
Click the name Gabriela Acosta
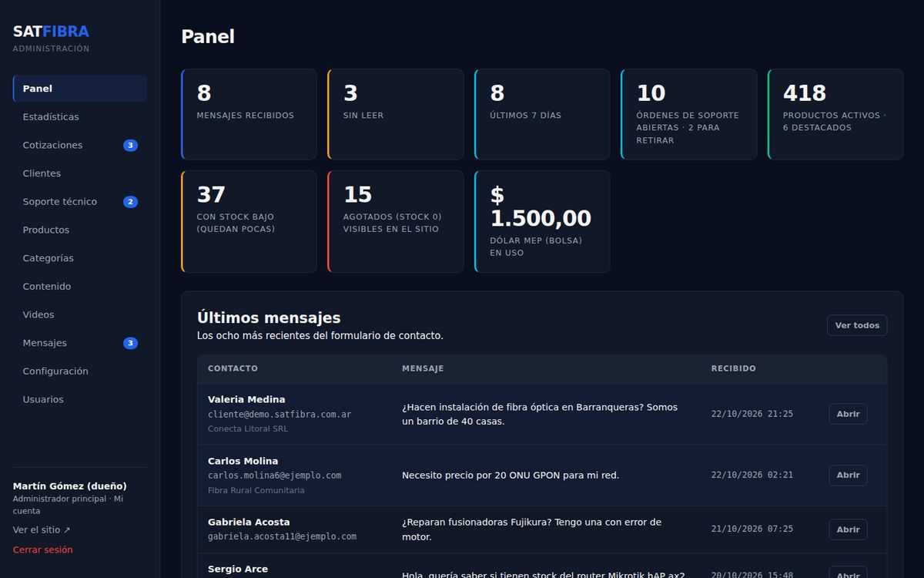pyautogui.click(x=249, y=522)
